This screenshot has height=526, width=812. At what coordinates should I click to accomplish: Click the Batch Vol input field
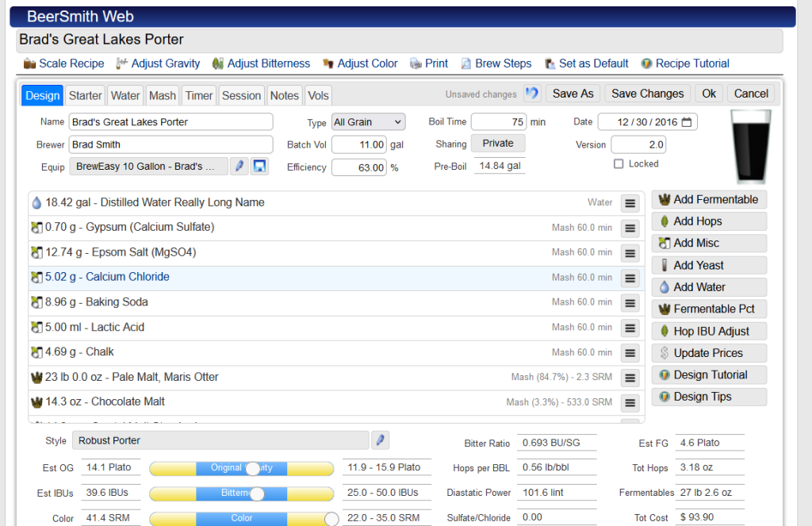[x=359, y=144]
